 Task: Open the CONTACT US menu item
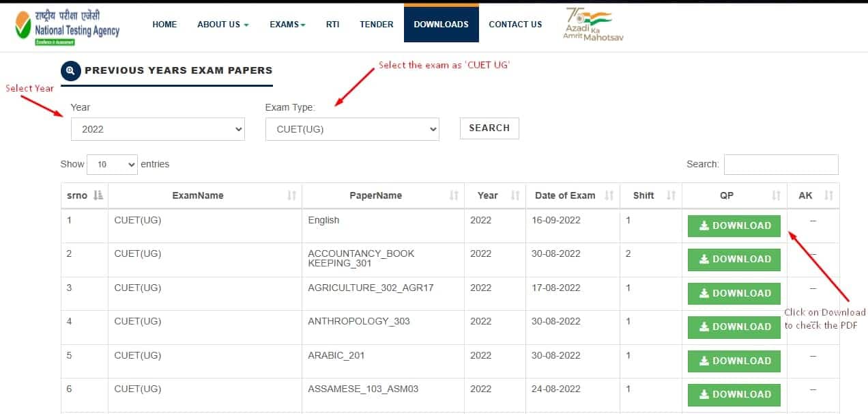515,24
